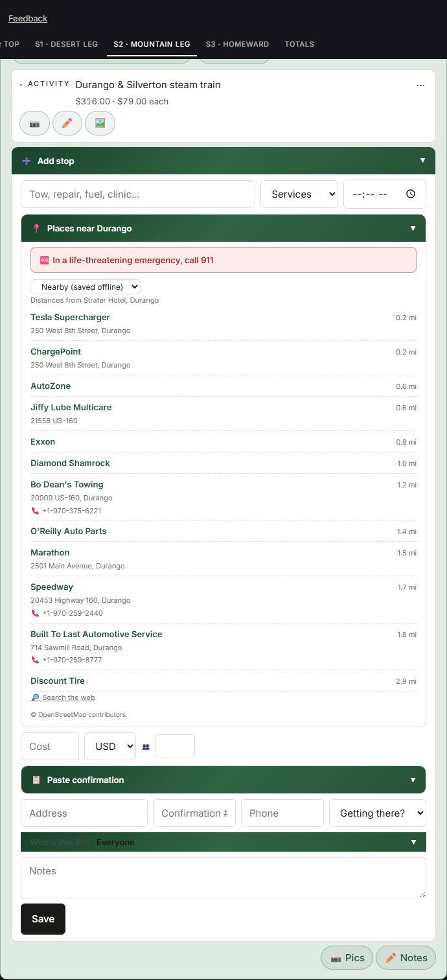Click the magnifier icon beside Search the web

click(x=35, y=697)
